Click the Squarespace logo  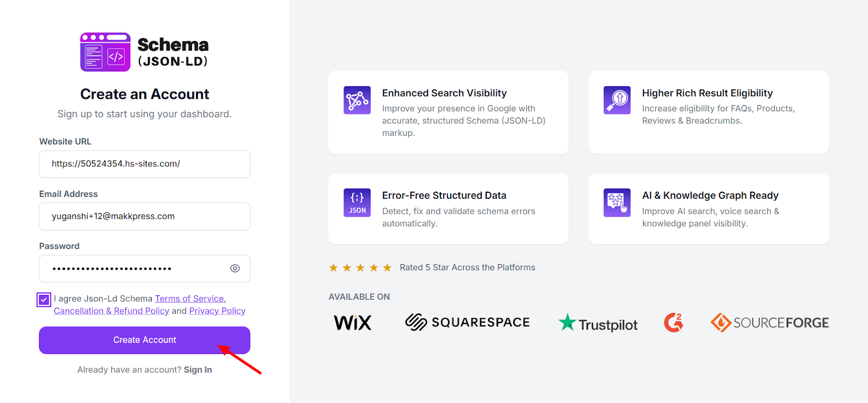(x=467, y=322)
